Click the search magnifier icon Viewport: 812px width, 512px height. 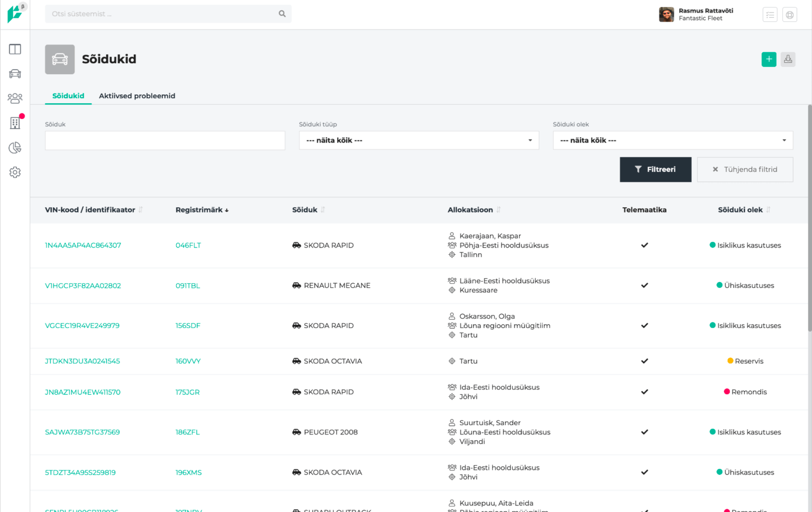(x=282, y=14)
